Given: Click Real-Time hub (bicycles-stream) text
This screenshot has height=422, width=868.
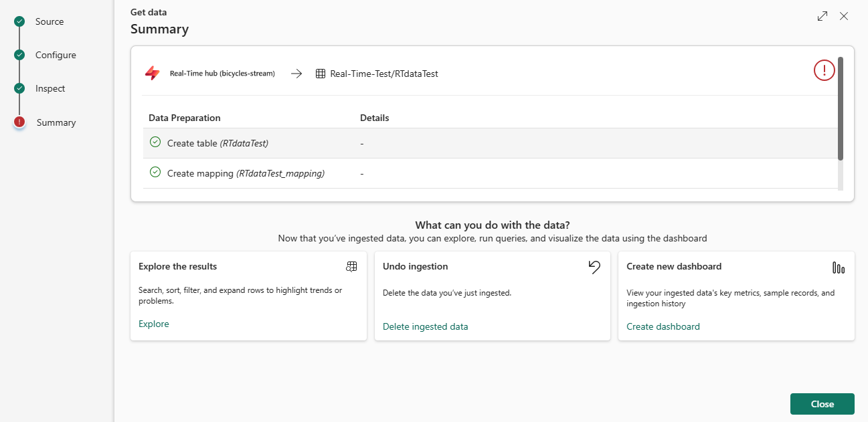Looking at the screenshot, I should (222, 74).
